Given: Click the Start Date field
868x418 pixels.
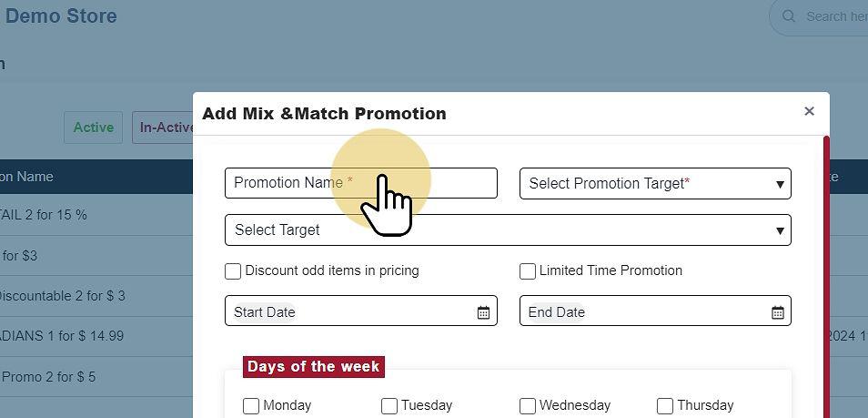Looking at the screenshot, I should (350, 311).
